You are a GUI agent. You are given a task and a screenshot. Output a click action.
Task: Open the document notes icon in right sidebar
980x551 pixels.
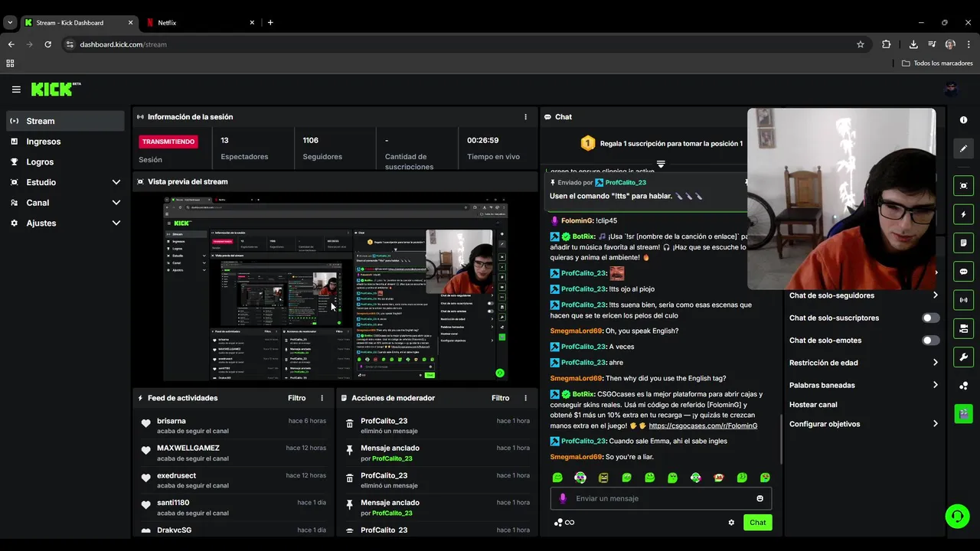pyautogui.click(x=963, y=243)
